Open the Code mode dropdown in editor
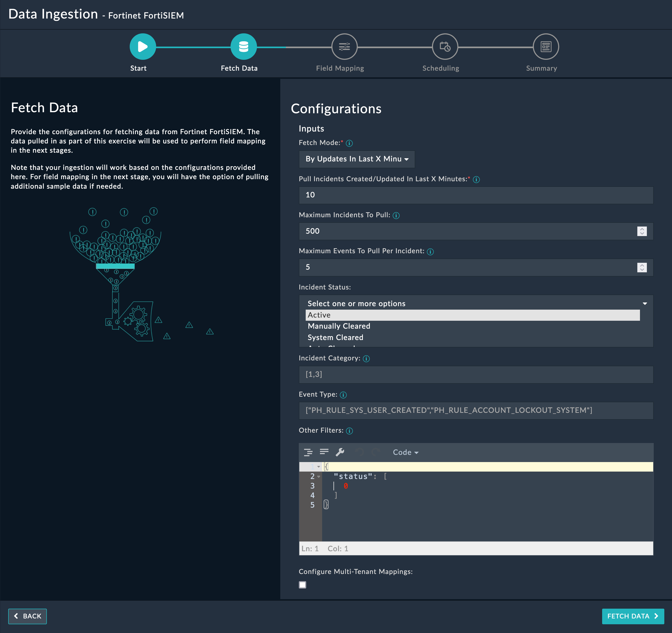 click(x=405, y=452)
